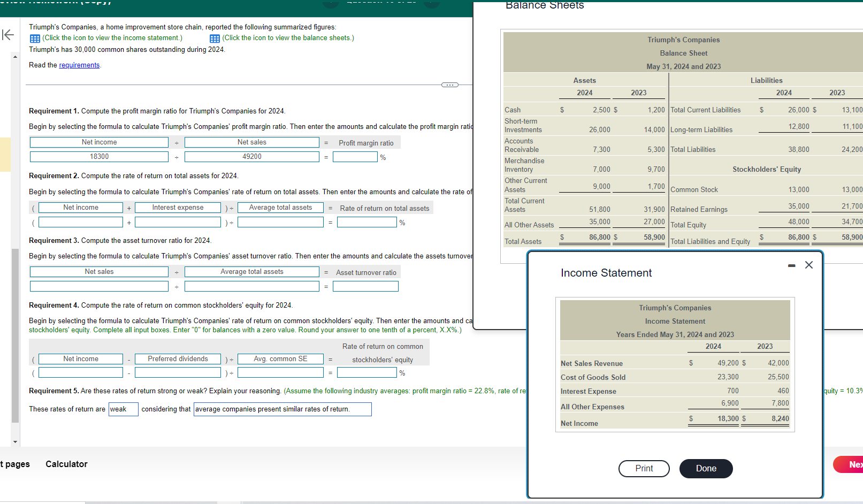Screen dimensions: 863x504
Task: Select the rate of return on total assets result field
Action: coord(367,222)
